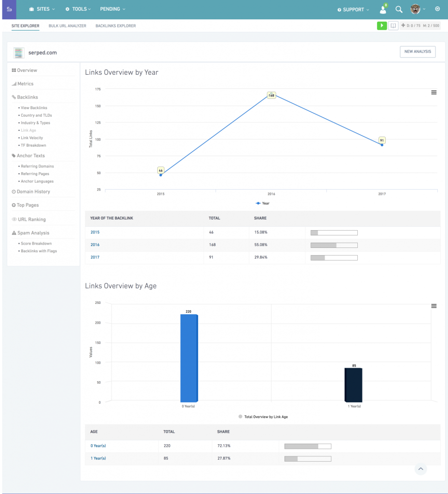This screenshot has width=448, height=494.
Task: Click the 55.08% share progress bar
Action: (x=334, y=245)
